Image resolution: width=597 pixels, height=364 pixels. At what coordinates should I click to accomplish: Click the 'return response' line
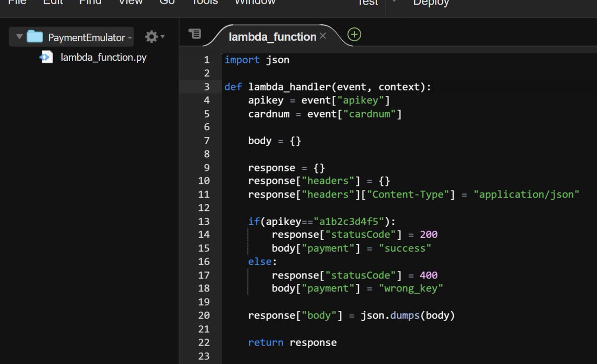coord(293,342)
